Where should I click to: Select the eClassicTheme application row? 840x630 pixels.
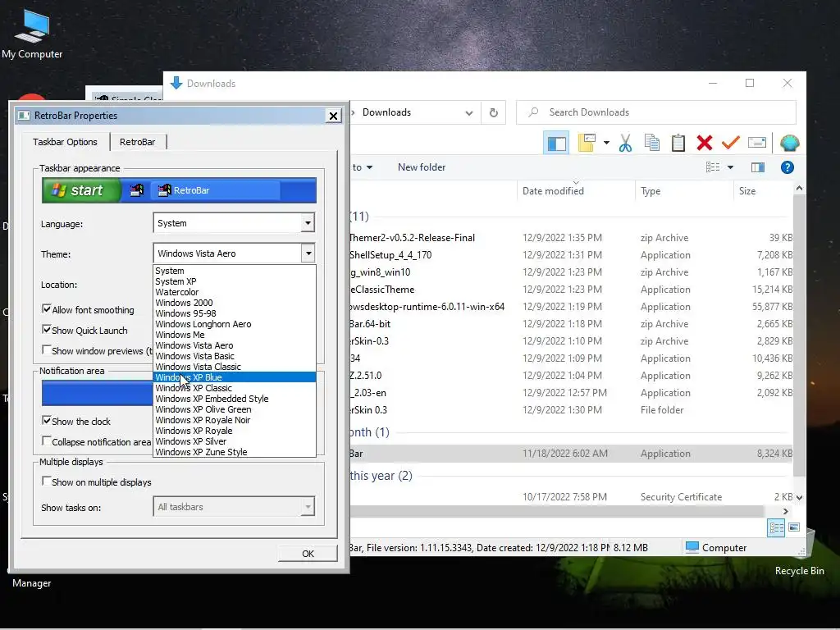pyautogui.click(x=571, y=290)
